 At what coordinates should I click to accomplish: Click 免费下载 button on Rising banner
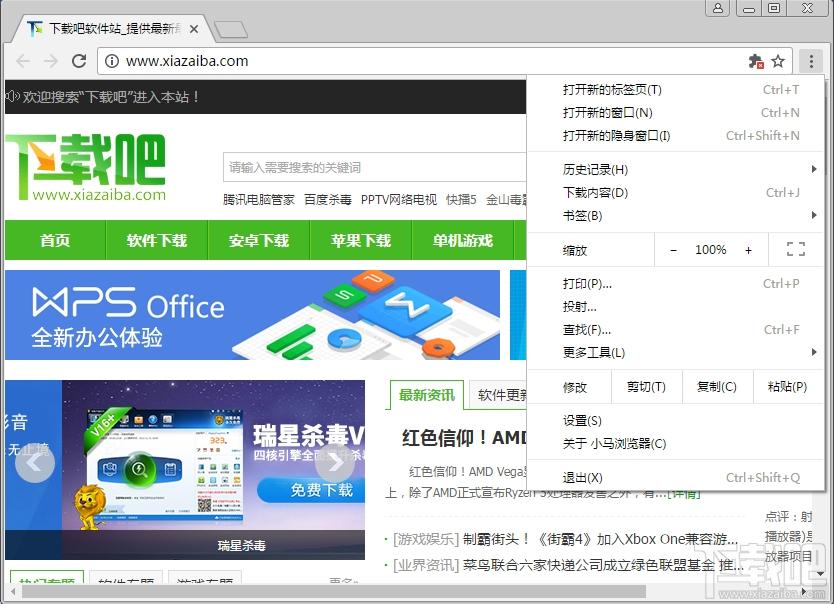tap(312, 489)
